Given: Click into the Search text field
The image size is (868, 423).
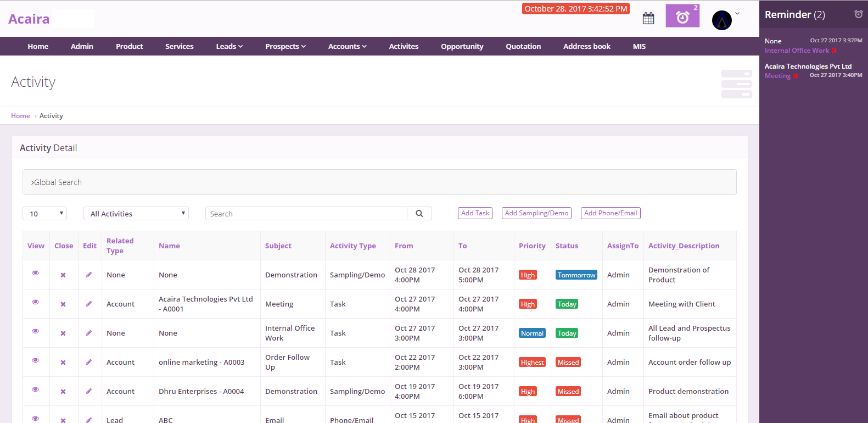Looking at the screenshot, I should (306, 214).
